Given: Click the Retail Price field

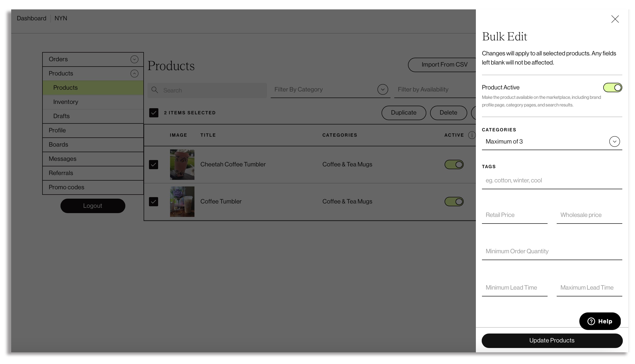Looking at the screenshot, I should click(x=515, y=215).
